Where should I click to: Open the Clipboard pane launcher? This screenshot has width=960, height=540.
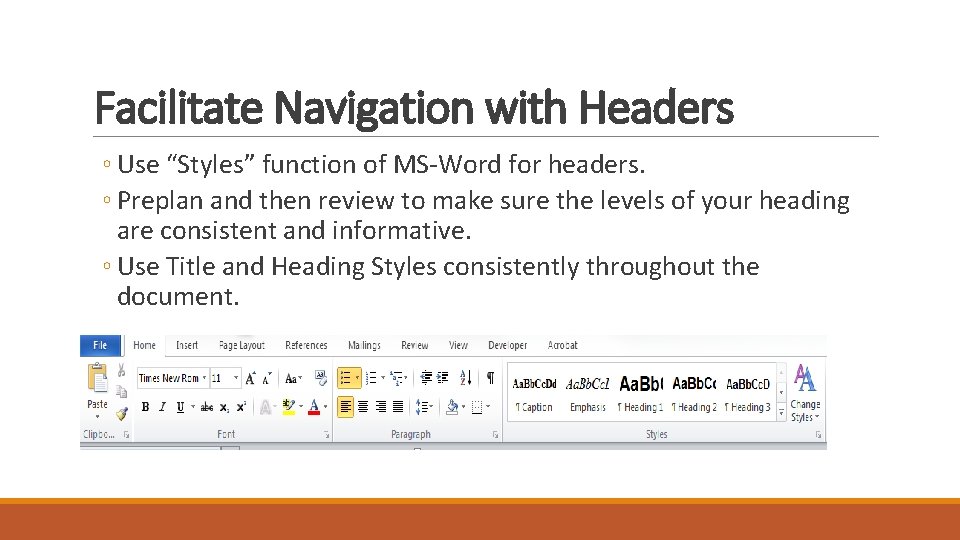pos(126,435)
